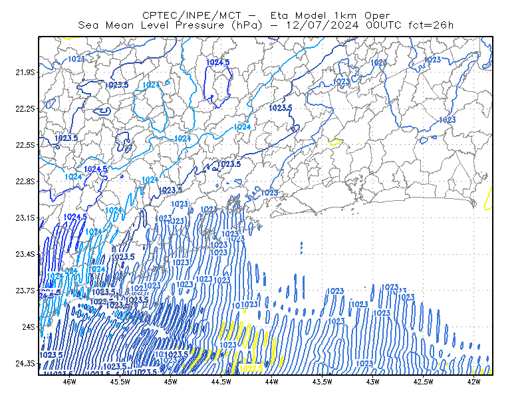Click the 23.1S latitude tick label

point(25,218)
